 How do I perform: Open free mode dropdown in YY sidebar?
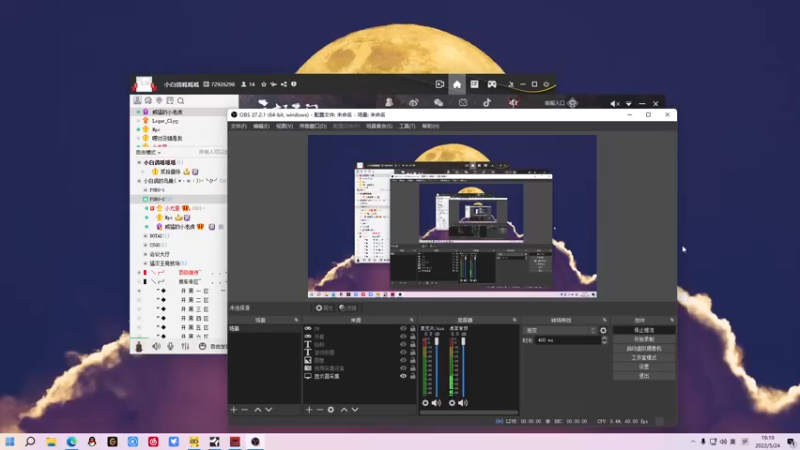(x=148, y=153)
